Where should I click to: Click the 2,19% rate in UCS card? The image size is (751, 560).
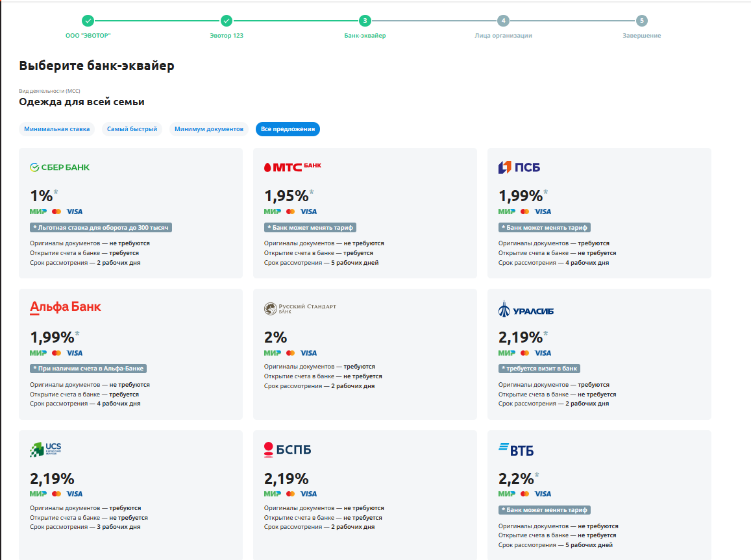click(x=52, y=479)
